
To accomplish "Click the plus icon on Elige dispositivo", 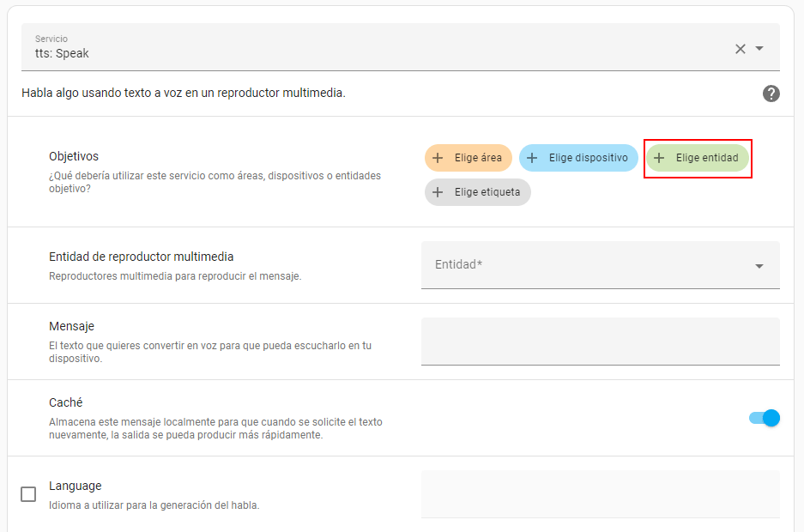I will [x=532, y=158].
